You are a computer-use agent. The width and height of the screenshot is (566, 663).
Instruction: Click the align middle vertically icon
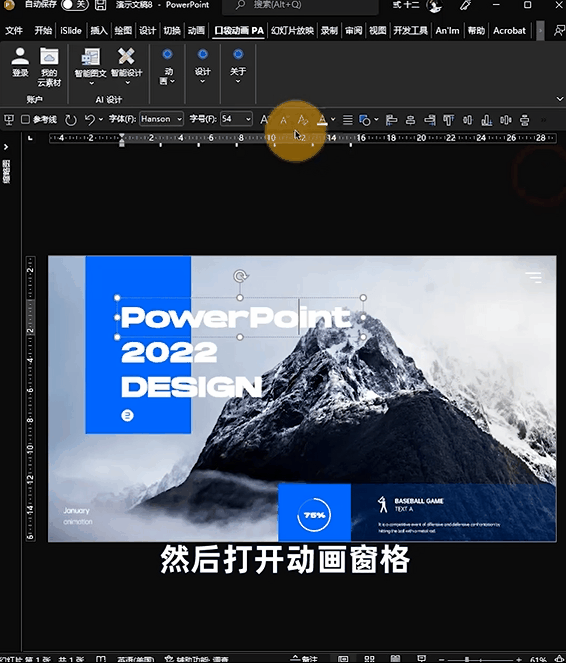468,121
